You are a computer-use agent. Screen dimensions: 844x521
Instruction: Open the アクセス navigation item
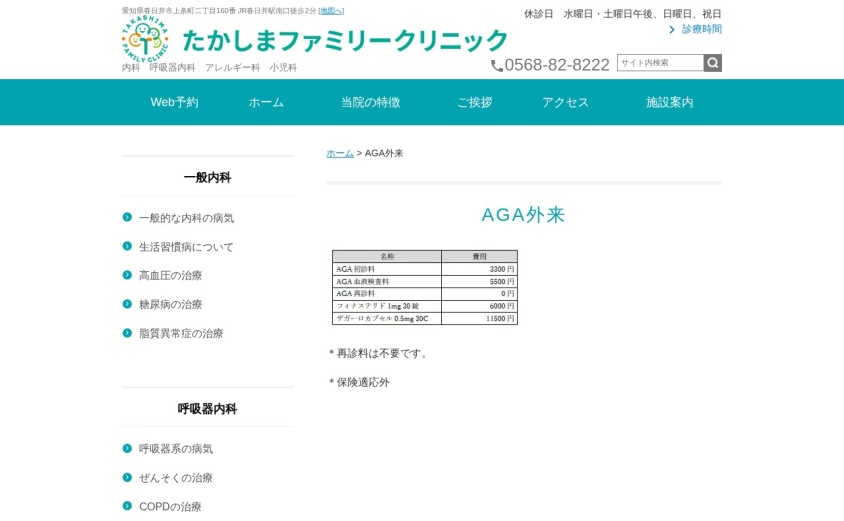click(x=565, y=102)
